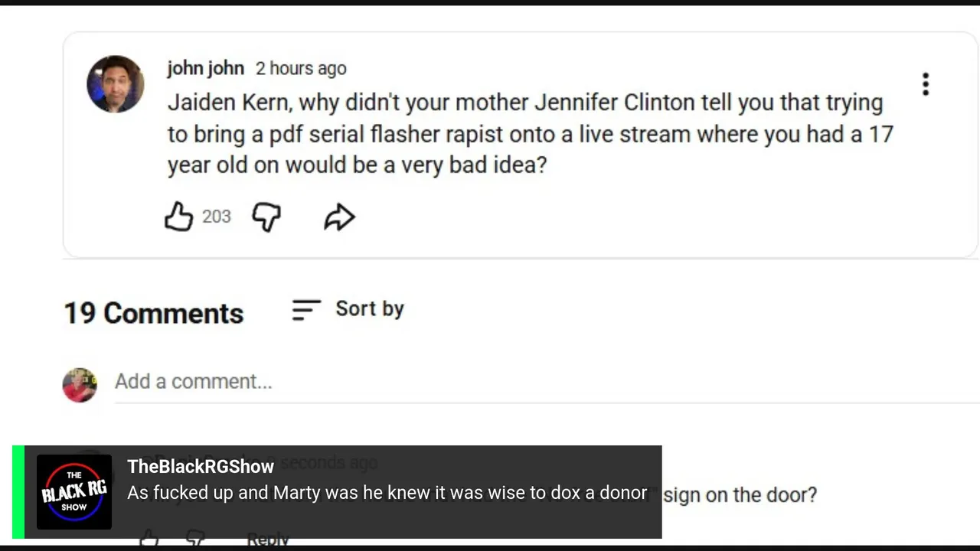Click The Black RG Show logo

coord(74,492)
